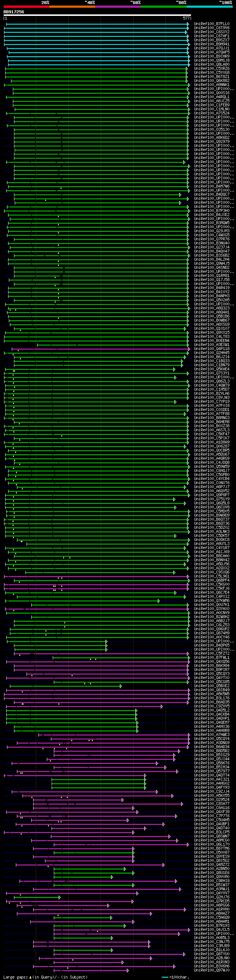
Task: Select the UniRef100_A4HX36 label
Action: (212, 726)
